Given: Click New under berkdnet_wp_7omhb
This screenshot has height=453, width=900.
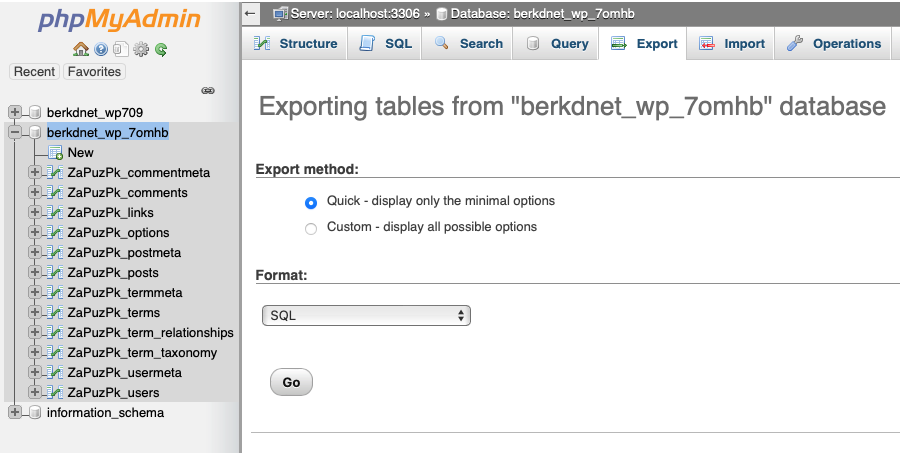Looking at the screenshot, I should point(80,153).
